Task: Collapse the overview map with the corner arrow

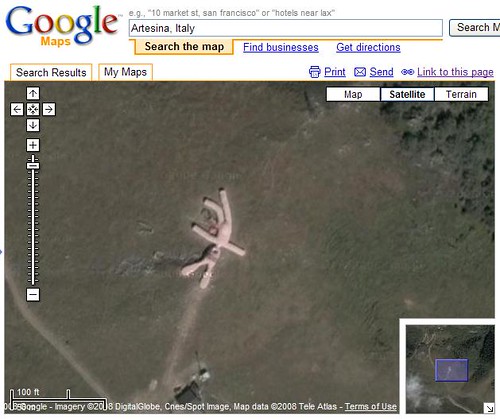Action: pos(489,408)
